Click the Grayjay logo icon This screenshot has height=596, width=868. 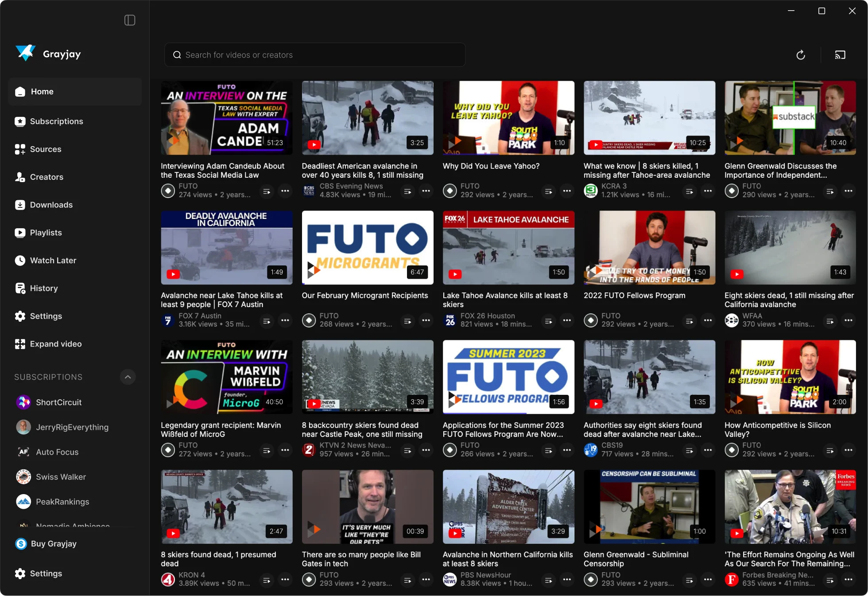(x=25, y=53)
